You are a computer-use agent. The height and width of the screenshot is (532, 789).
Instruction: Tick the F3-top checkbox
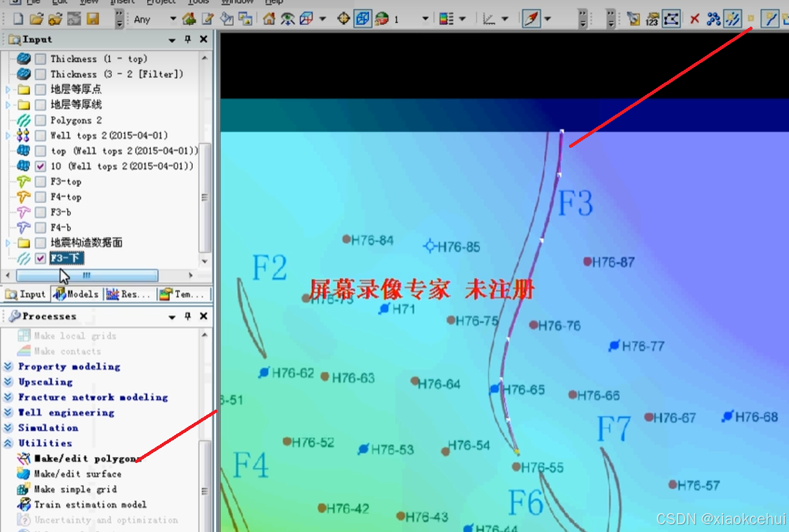(x=40, y=182)
